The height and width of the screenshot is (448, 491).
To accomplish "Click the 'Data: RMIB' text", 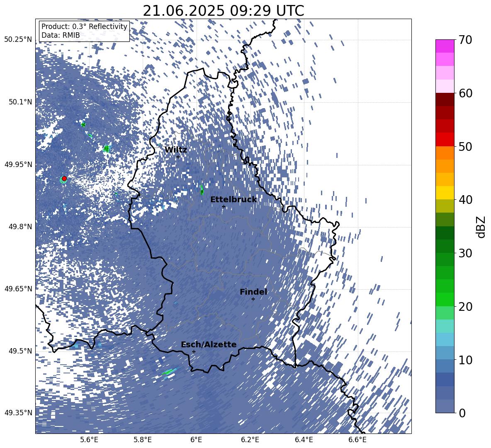I will click(x=61, y=35).
